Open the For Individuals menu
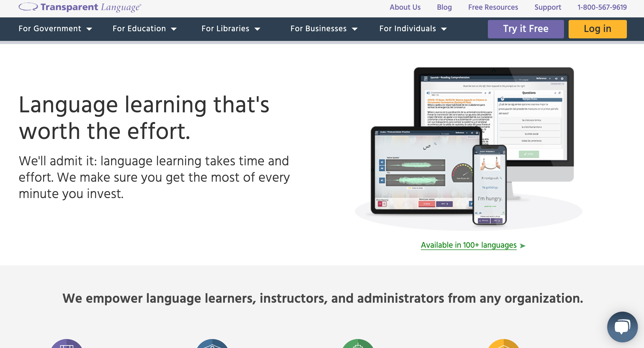The height and width of the screenshot is (348, 644). (413, 29)
